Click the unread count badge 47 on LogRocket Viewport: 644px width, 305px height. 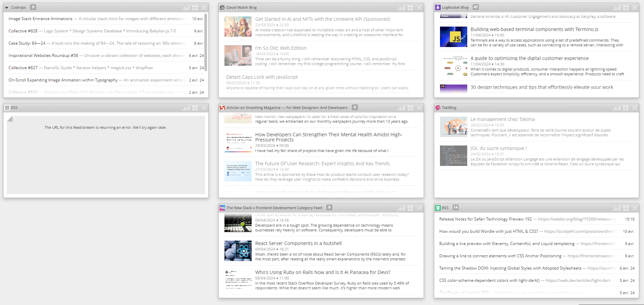click(476, 7)
